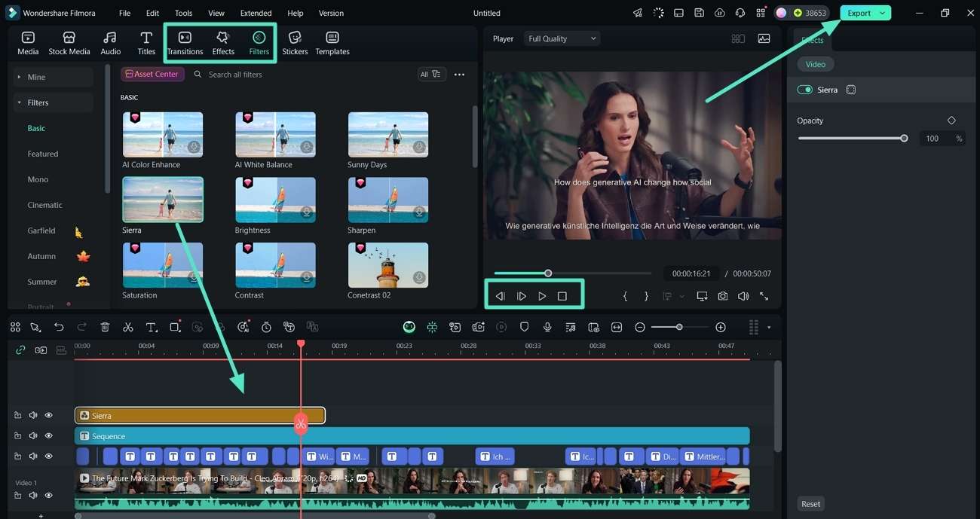Toggle visibility of the Video 1 track
The image size is (980, 519).
[x=48, y=495]
